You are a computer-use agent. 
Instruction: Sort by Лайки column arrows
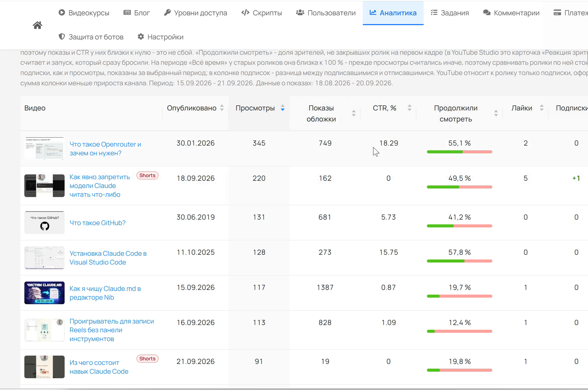(542, 108)
